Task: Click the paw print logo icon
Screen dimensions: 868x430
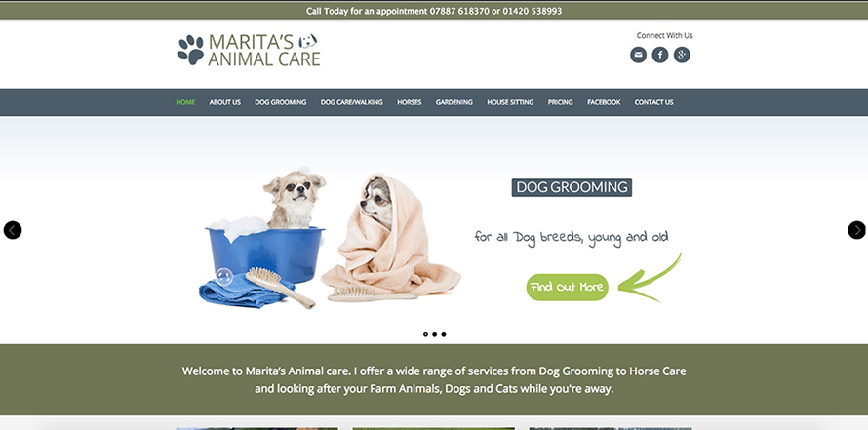Action: 190,50
